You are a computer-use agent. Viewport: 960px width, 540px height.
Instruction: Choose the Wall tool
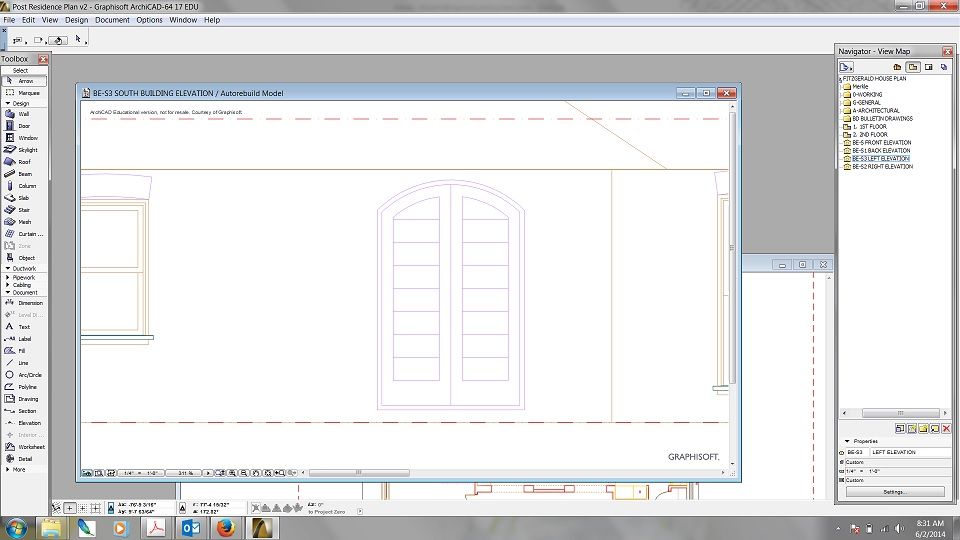pos(24,114)
